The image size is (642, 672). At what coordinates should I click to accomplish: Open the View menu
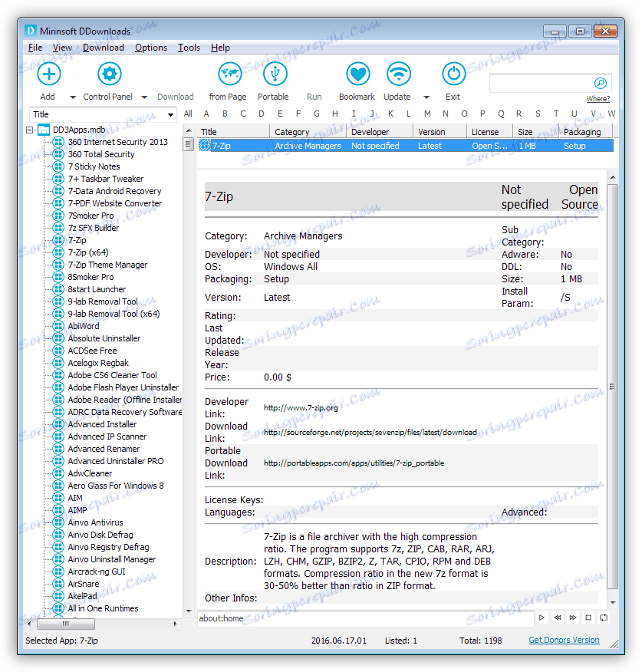[x=62, y=48]
